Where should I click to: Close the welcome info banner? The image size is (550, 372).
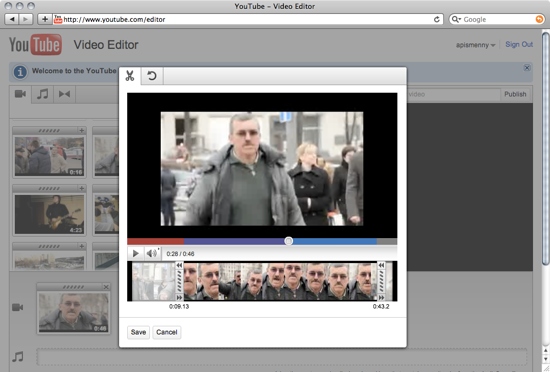[x=527, y=68]
